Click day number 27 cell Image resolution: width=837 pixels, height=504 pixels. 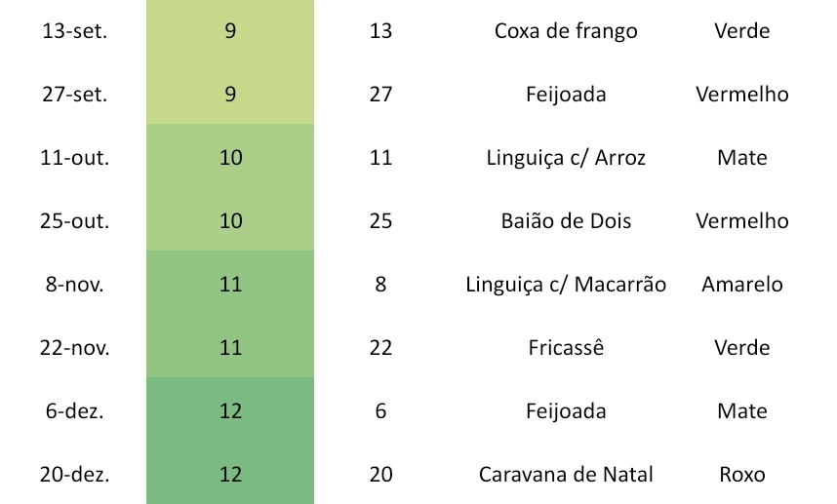click(380, 94)
